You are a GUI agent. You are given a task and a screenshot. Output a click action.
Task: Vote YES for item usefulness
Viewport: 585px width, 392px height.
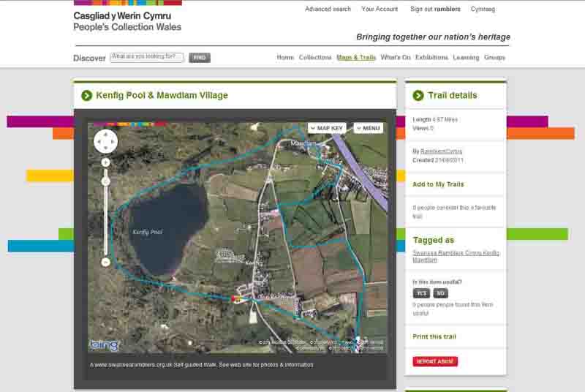(x=420, y=293)
